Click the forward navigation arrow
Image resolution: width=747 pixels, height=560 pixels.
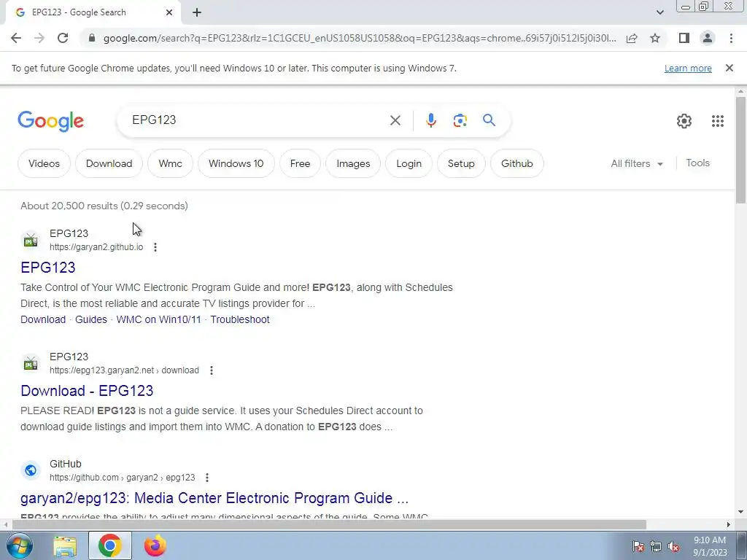point(39,38)
